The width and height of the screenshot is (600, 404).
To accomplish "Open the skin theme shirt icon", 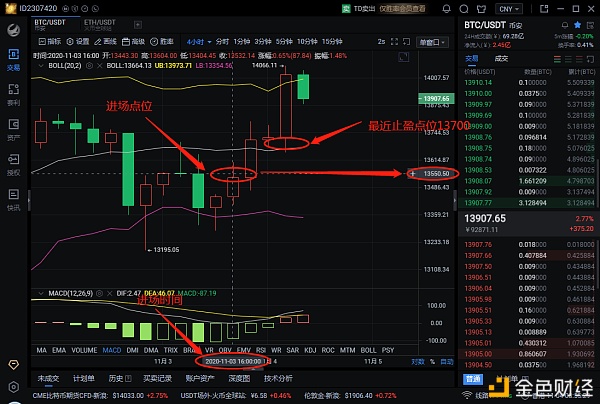I will click(481, 8).
